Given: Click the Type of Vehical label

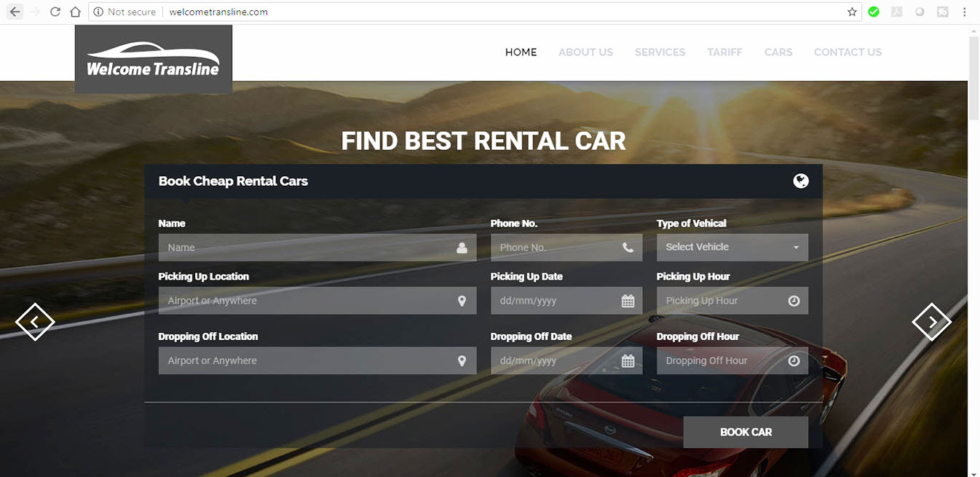Looking at the screenshot, I should pos(692,224).
